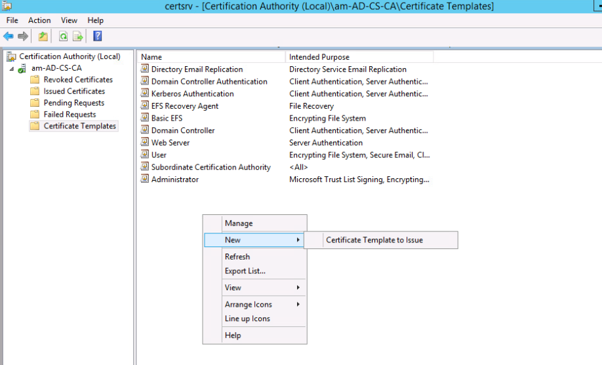Click the Administrator template icon
The image size is (602, 365).
145,179
